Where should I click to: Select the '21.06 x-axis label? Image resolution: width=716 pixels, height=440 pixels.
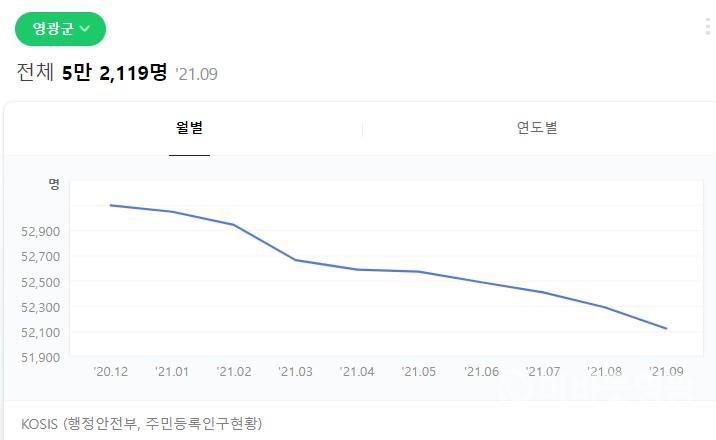pyautogui.click(x=481, y=372)
